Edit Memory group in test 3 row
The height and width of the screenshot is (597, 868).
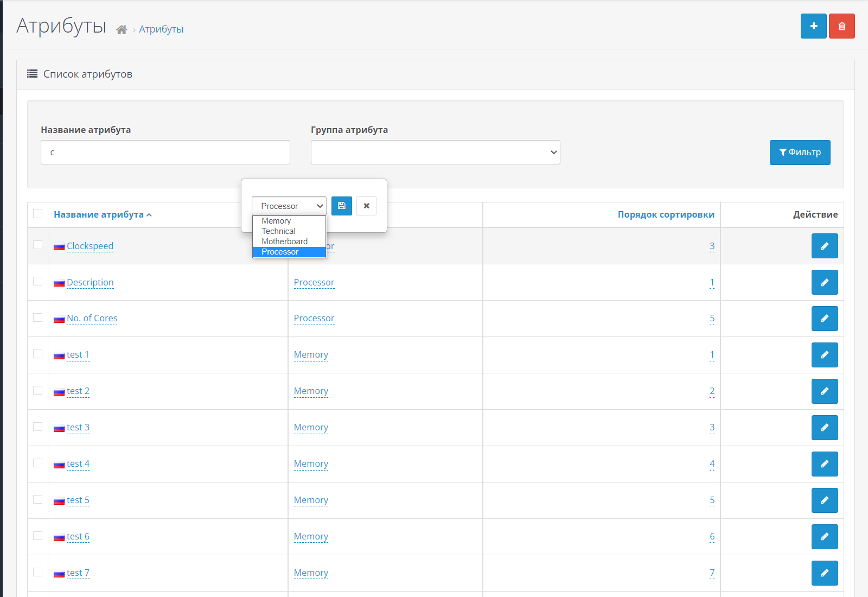[311, 427]
